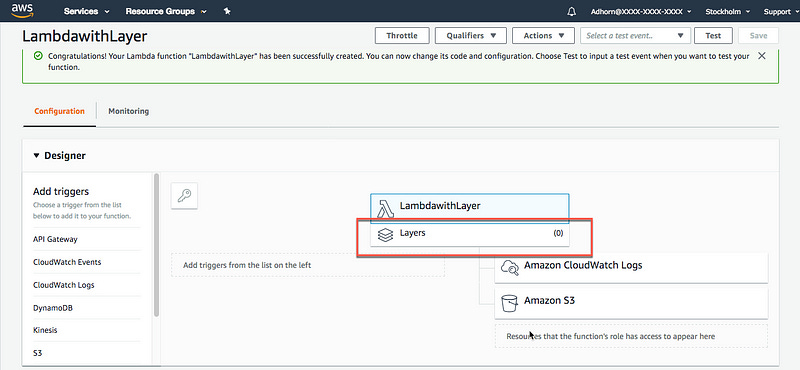The height and width of the screenshot is (370, 800).
Task: Dismiss the success banner with the X
Action: [x=762, y=56]
